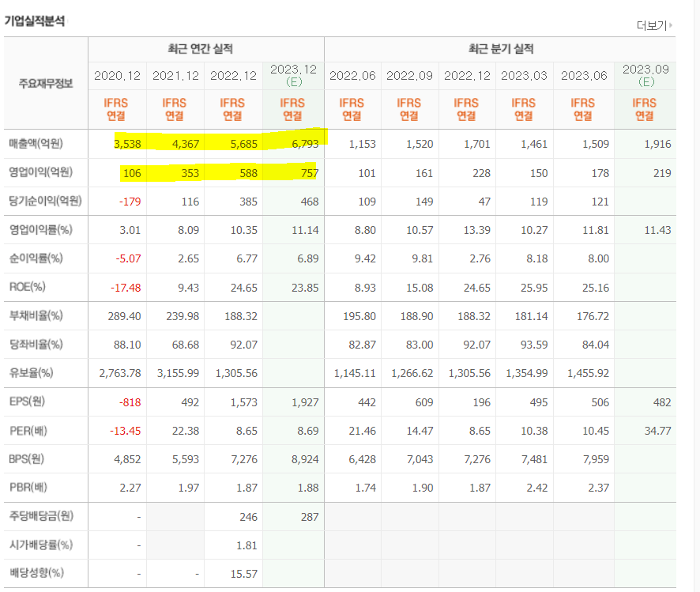Screen dimensions: 700x592
Task: Click the 시가배당률(%) row label
Action: 41,545
